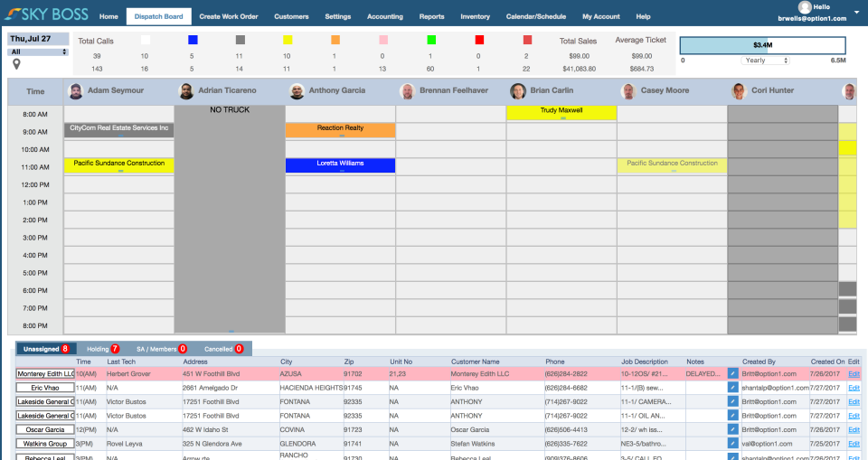Click the Sky Boss logo
Screen dimensions: 868x460
pyautogui.click(x=46, y=14)
